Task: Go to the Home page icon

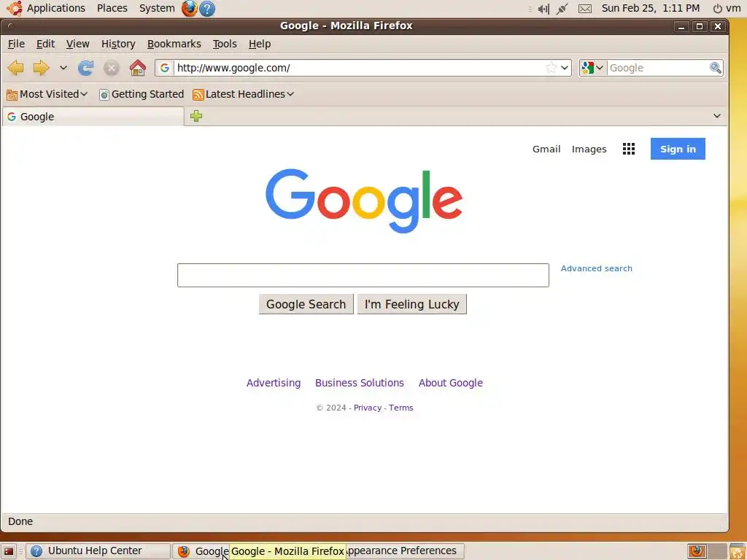Action: [x=138, y=68]
